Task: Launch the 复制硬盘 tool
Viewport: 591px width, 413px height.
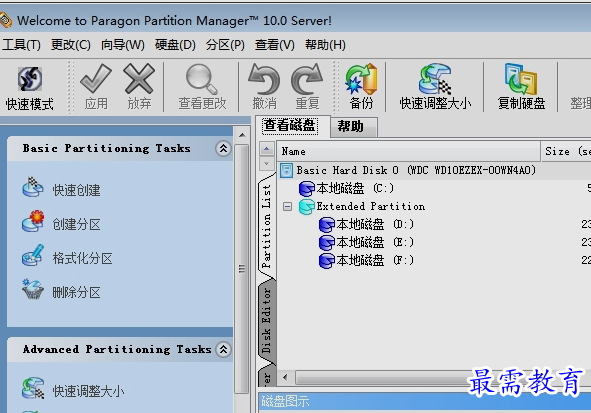Action: coord(521,79)
